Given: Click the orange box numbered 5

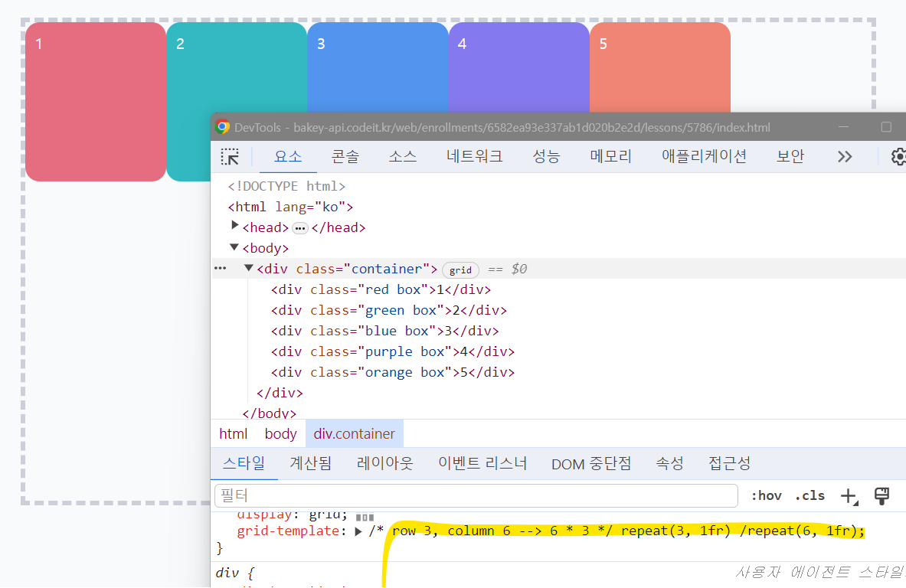Looking at the screenshot, I should (x=660, y=67).
